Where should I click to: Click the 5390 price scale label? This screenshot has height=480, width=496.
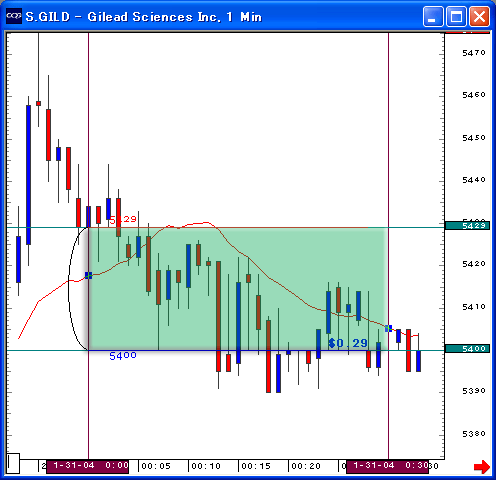[x=474, y=391]
